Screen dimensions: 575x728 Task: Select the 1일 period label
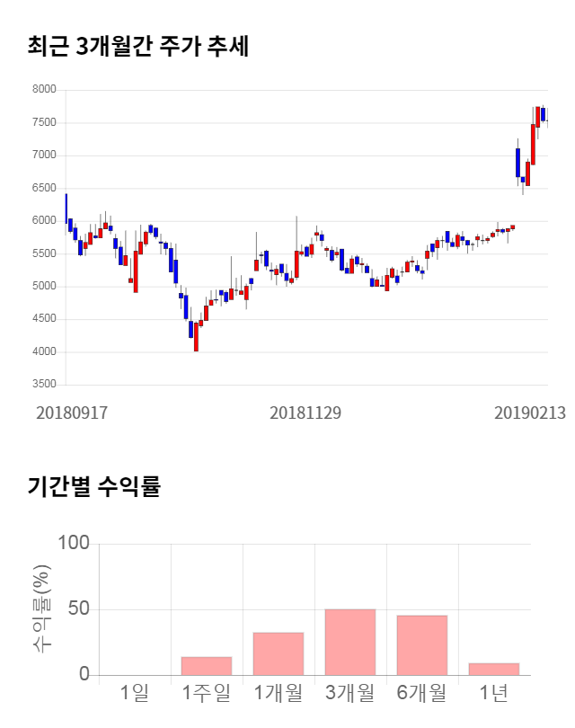pos(135,693)
